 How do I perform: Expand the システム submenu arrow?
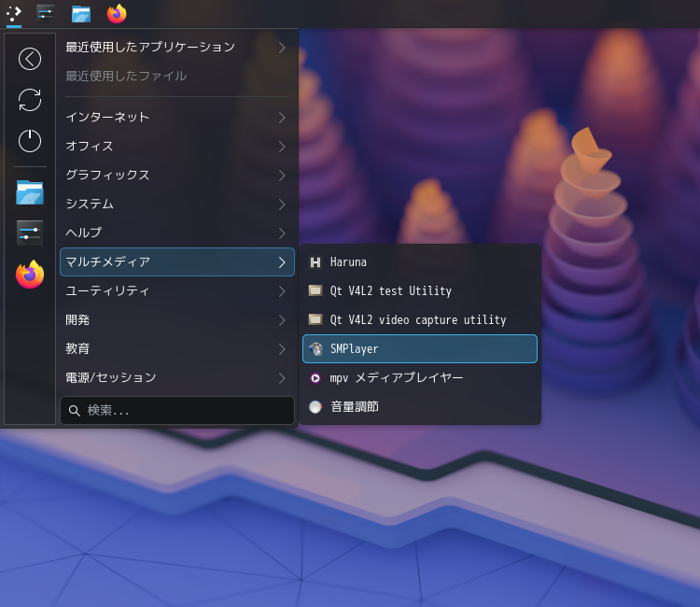coord(282,205)
